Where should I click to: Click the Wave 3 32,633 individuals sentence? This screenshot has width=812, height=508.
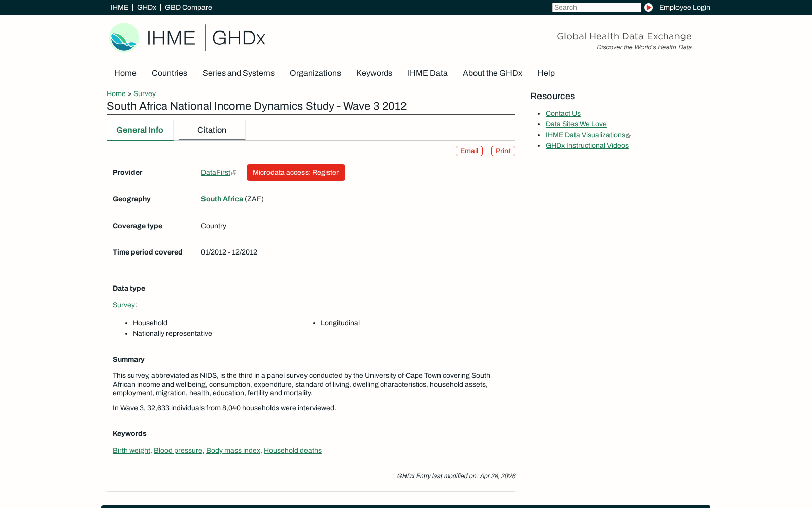point(224,408)
